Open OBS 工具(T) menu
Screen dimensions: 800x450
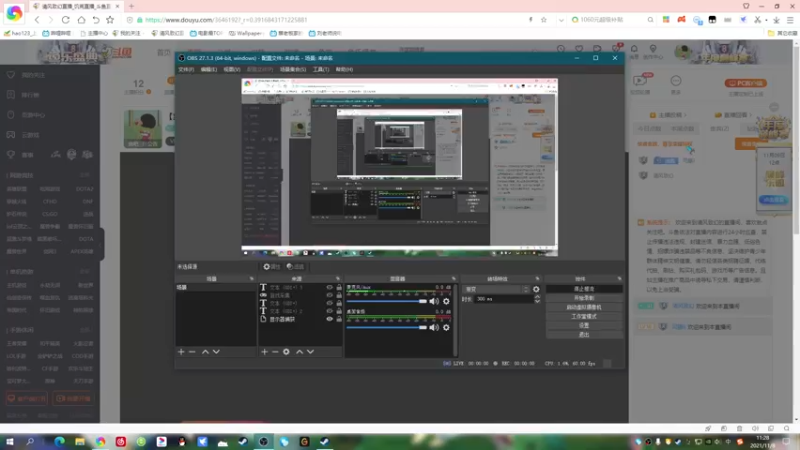[x=321, y=69]
